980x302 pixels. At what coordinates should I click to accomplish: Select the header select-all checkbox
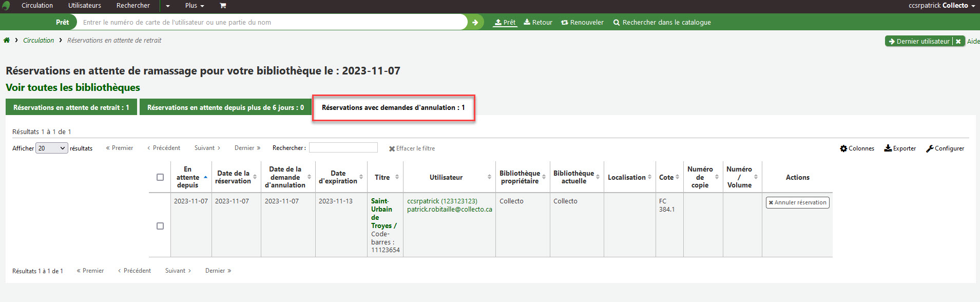pyautogui.click(x=160, y=177)
